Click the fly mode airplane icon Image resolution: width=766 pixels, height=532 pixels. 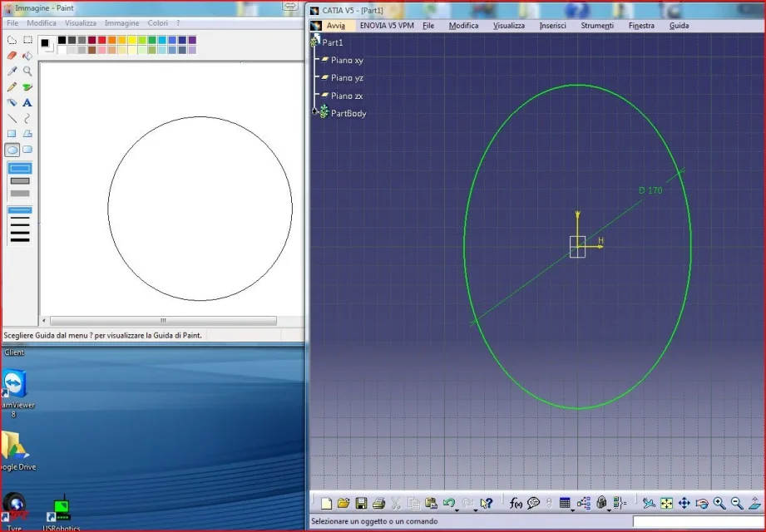point(649,503)
